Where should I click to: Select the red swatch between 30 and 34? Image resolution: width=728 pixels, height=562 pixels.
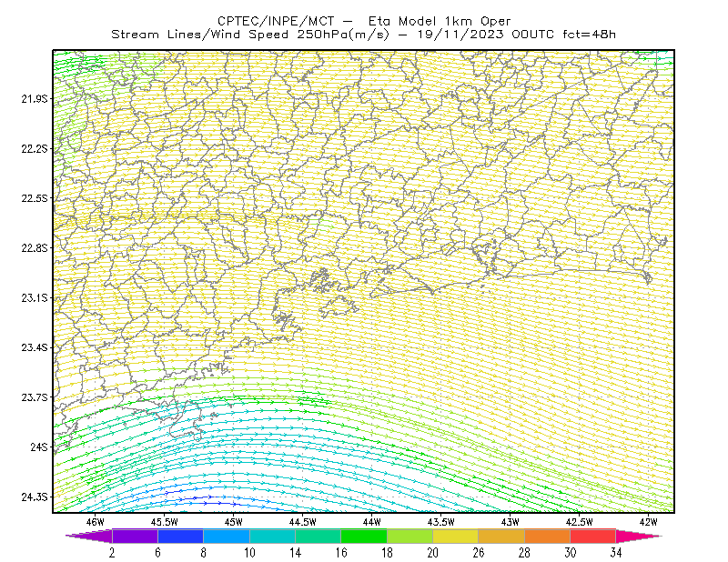593,536
